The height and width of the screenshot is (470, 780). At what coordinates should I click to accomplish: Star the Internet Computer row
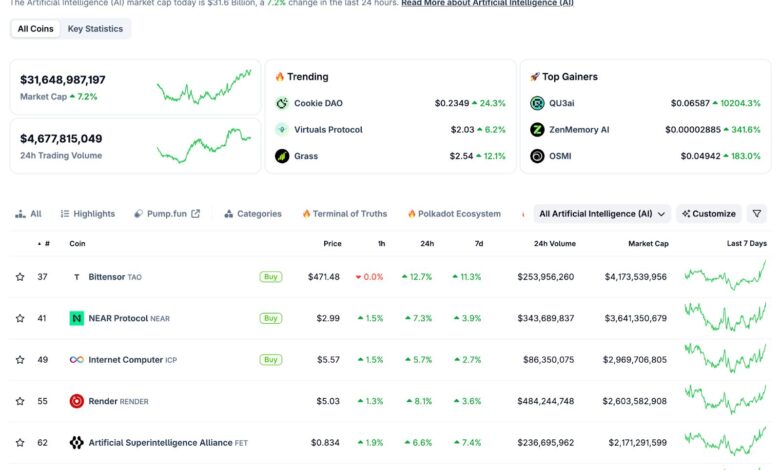coord(20,360)
